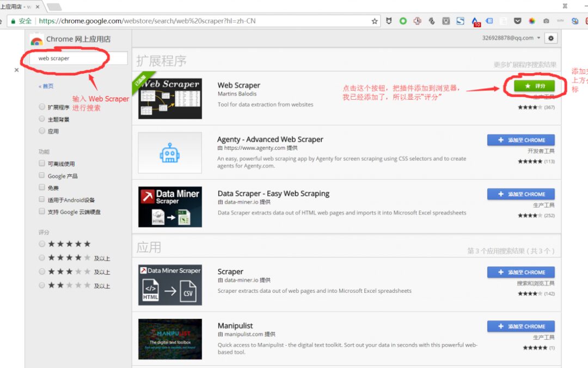This screenshot has width=588, height=368.
Task: Enable the 可离线使用 checkbox
Action: [x=42, y=164]
